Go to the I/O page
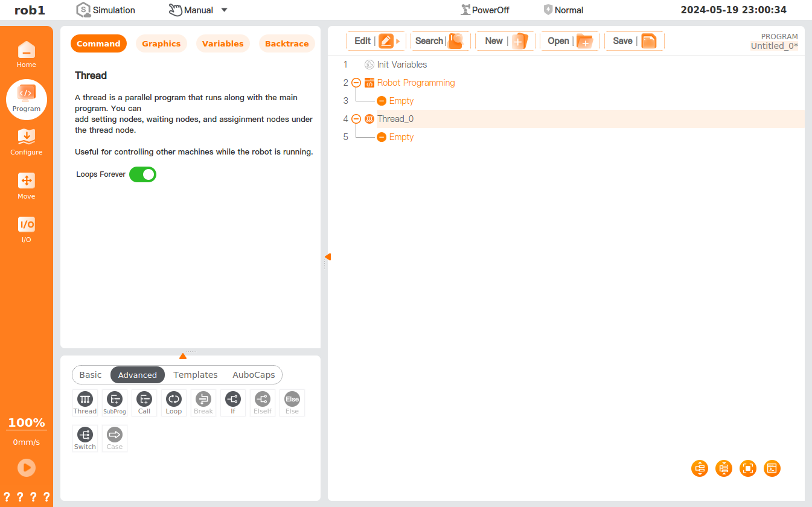The image size is (812, 507). [27, 229]
